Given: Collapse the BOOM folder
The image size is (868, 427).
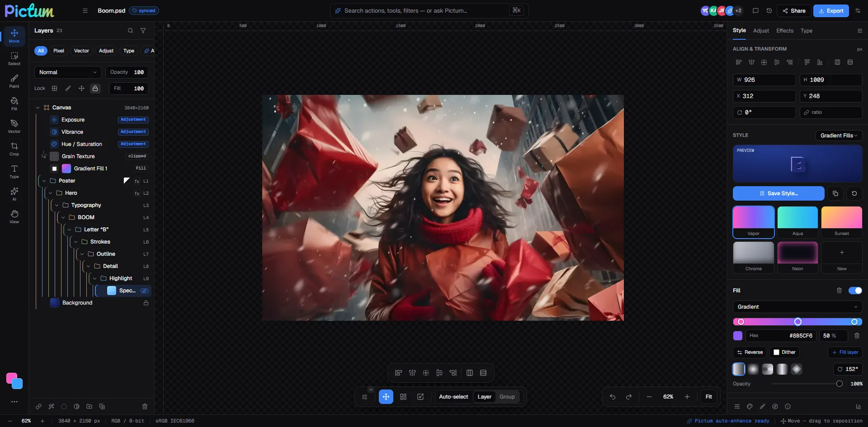Looking at the screenshot, I should pos(63,217).
